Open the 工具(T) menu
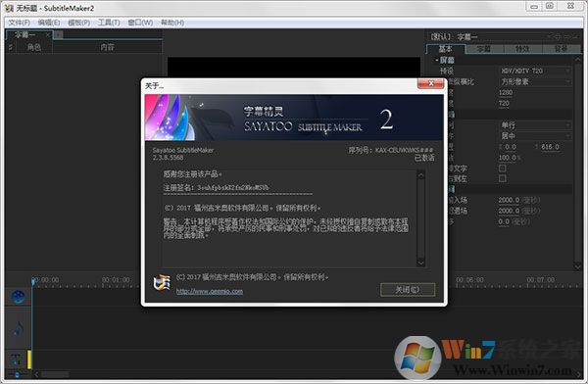Image resolution: width=588 pixels, height=384 pixels. click(109, 23)
